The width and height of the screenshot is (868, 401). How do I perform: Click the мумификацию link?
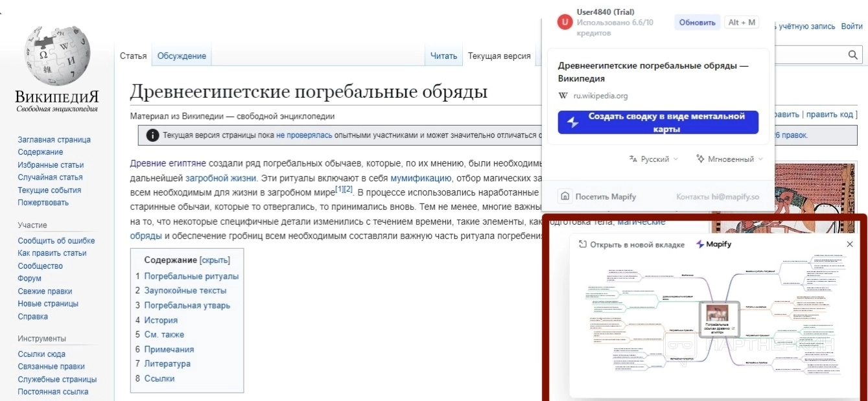pyautogui.click(x=421, y=178)
